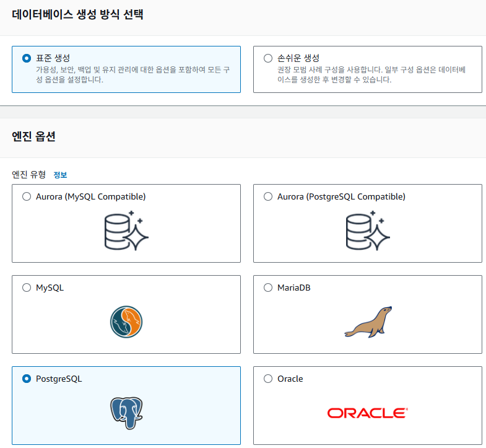
Task: Choose the Aurora (MySQL Compatible) radio button
Action: click(x=27, y=196)
